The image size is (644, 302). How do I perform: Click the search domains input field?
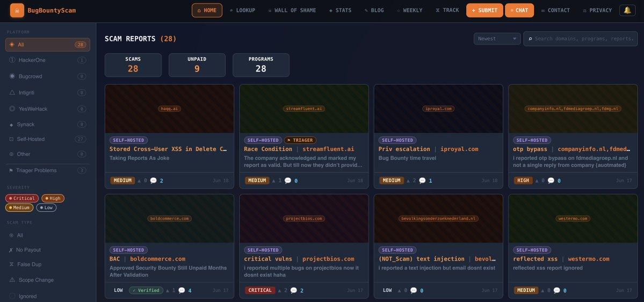click(x=580, y=39)
